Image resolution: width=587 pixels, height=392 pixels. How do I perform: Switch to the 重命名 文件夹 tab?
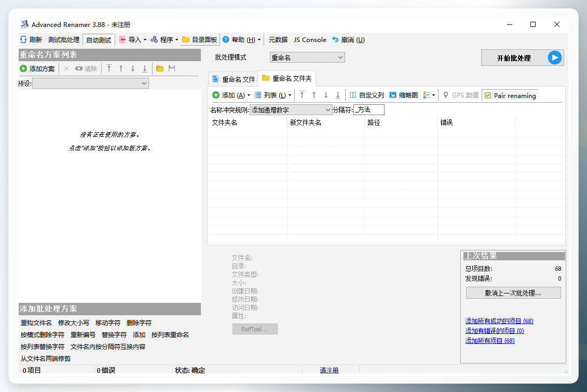coord(287,78)
